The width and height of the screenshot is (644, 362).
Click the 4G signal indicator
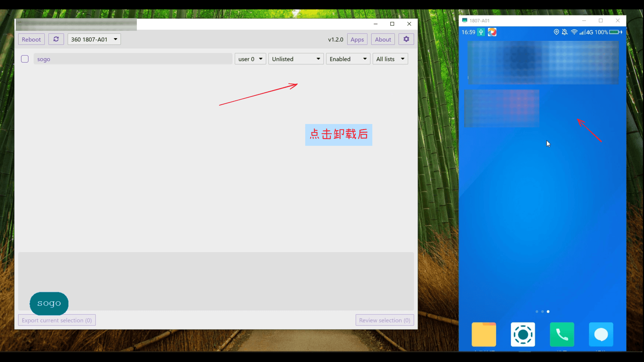[x=586, y=32]
